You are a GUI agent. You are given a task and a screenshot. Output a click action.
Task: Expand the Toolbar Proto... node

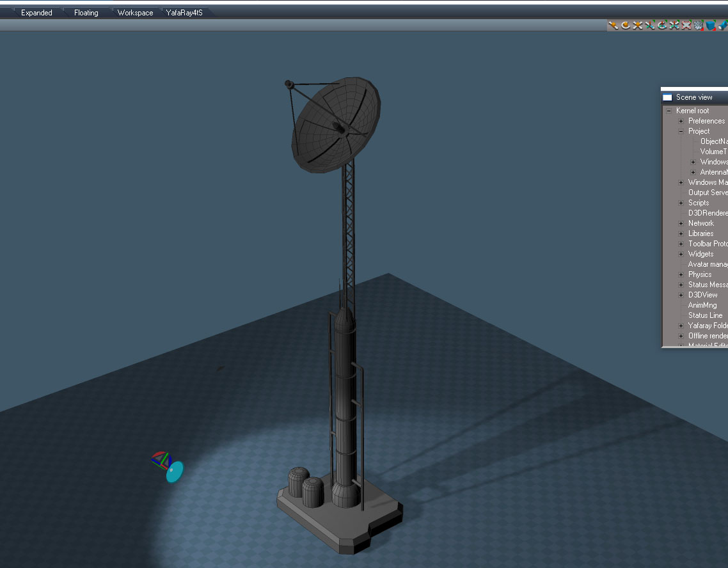[x=681, y=244]
